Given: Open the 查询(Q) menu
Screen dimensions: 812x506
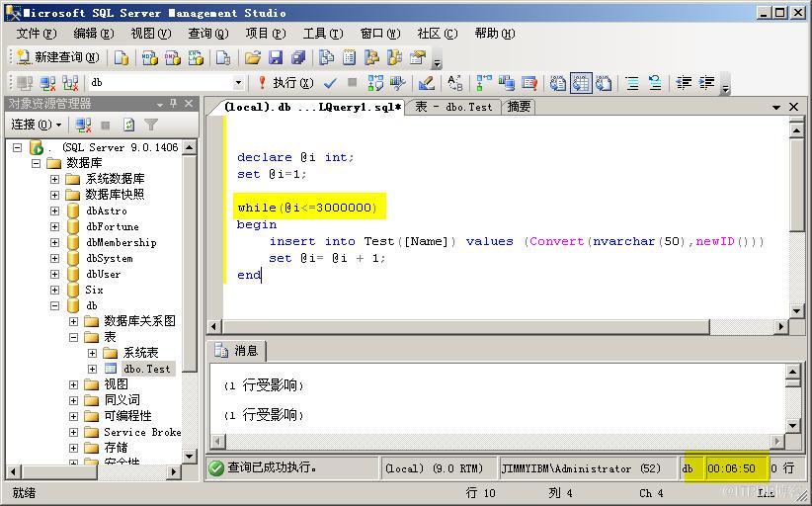Looking at the screenshot, I should click(x=208, y=34).
